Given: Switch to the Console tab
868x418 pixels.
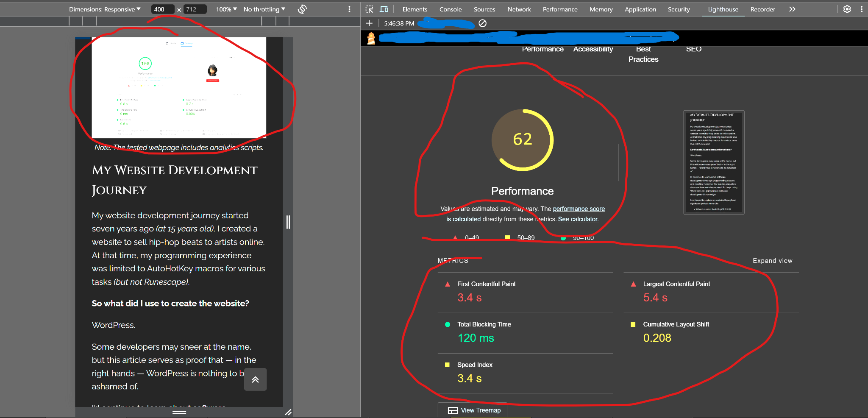Looking at the screenshot, I should click(x=450, y=9).
